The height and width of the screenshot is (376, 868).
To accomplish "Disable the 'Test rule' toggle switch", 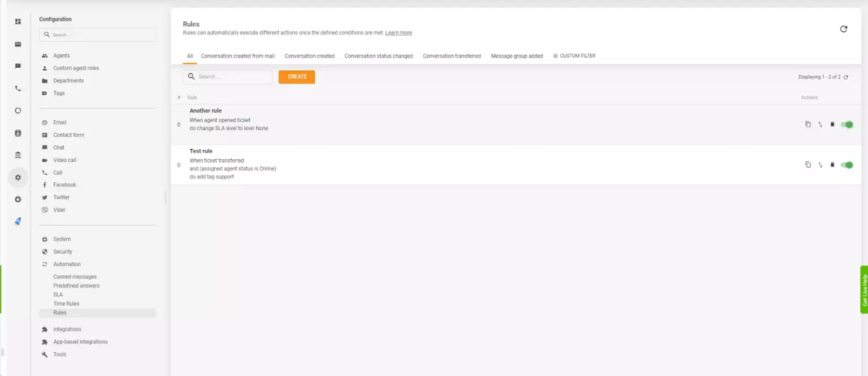I will click(847, 165).
